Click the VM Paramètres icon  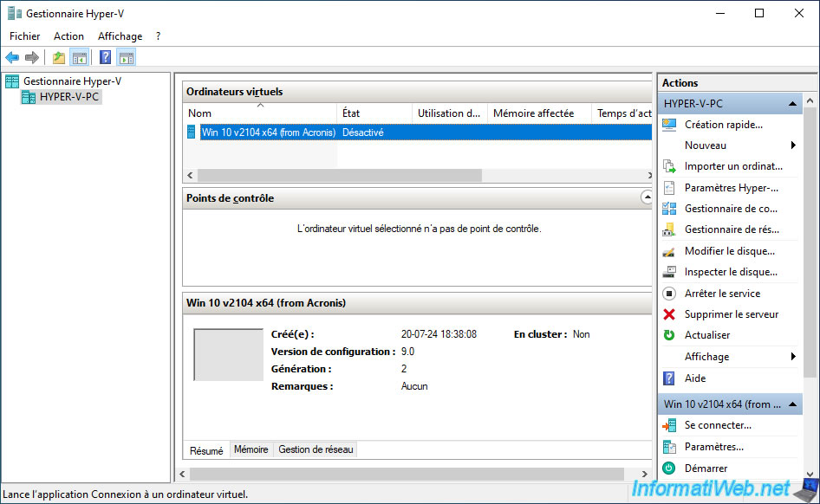click(669, 447)
